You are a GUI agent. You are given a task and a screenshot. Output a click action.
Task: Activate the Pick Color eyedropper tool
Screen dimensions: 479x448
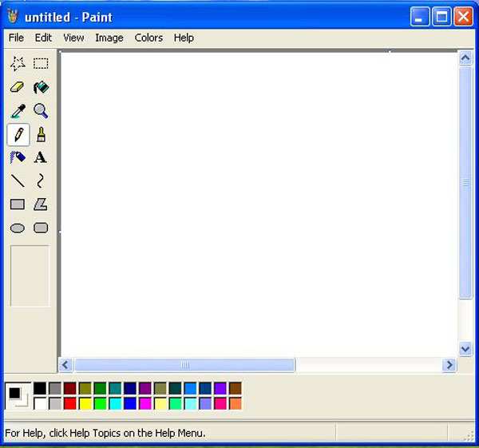pyautogui.click(x=18, y=111)
